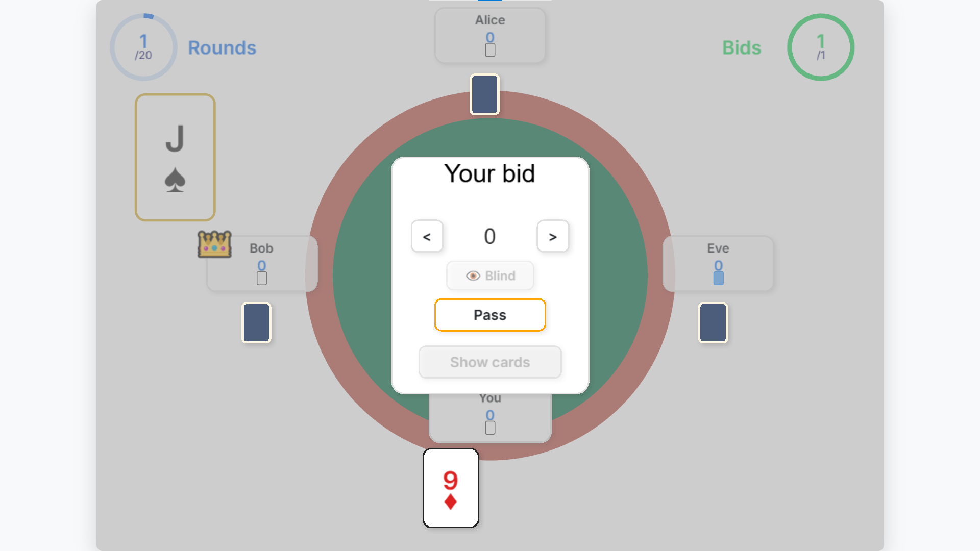Viewport: 980px width, 551px height.
Task: Click Bob's face-down card
Action: (256, 322)
